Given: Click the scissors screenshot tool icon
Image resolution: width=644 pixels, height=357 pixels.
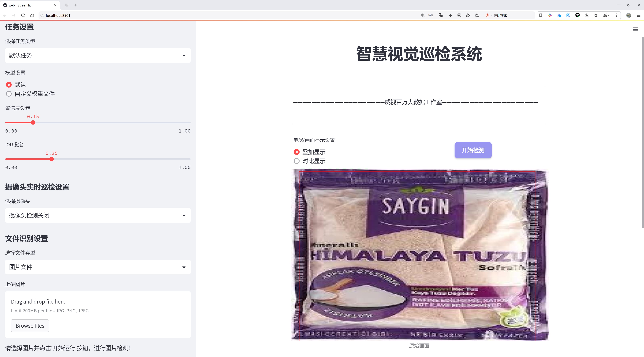Looking at the screenshot, I should 605,15.
